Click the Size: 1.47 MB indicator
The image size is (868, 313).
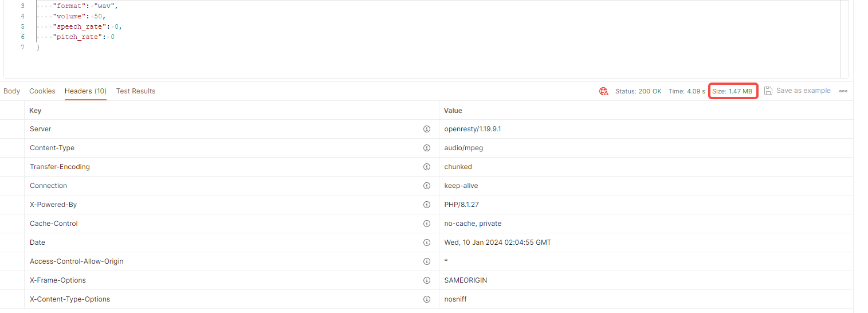tap(732, 91)
